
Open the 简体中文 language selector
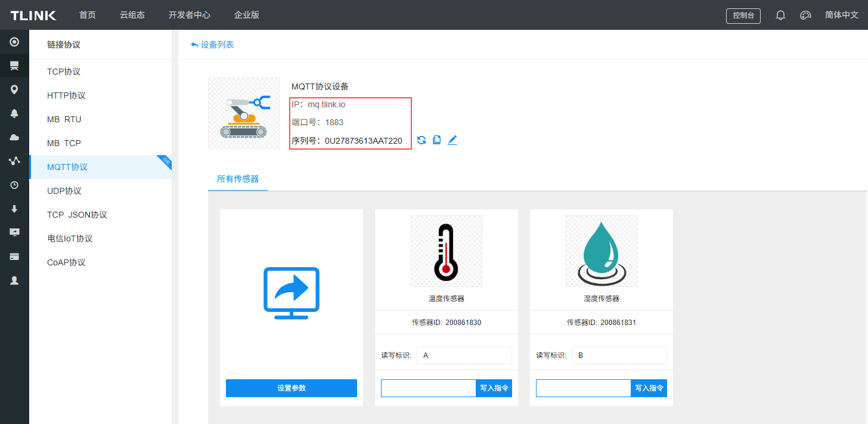pyautogui.click(x=841, y=16)
